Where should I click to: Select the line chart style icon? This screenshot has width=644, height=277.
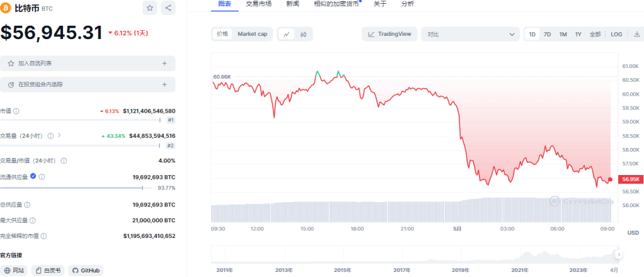click(x=286, y=34)
